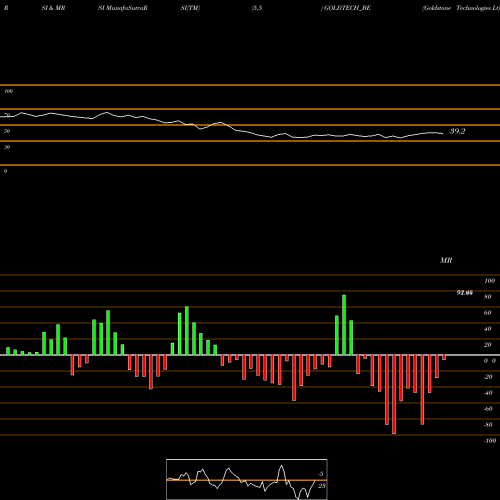Click the -60 label on histogram axis

coord(488,409)
